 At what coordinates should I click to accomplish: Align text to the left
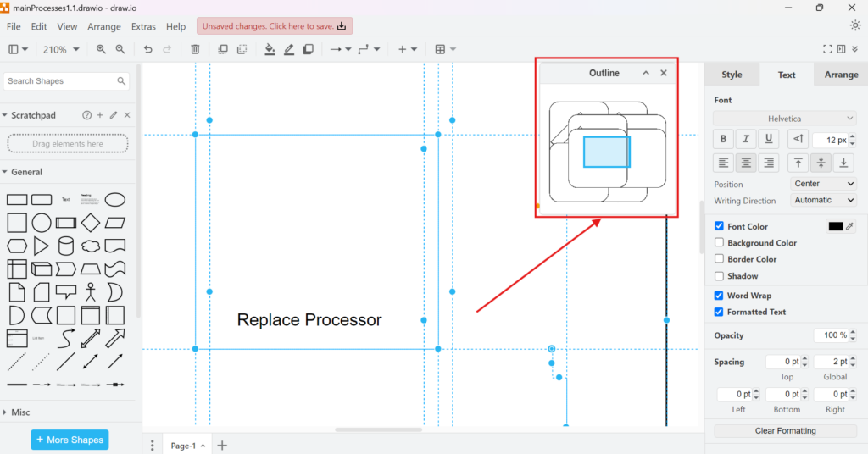tap(723, 163)
